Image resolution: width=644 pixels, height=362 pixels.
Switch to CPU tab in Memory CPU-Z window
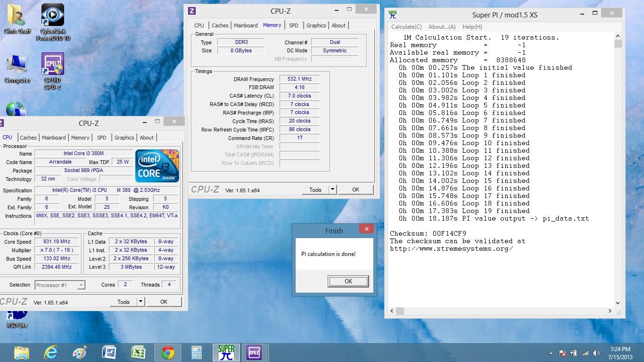pyautogui.click(x=199, y=25)
